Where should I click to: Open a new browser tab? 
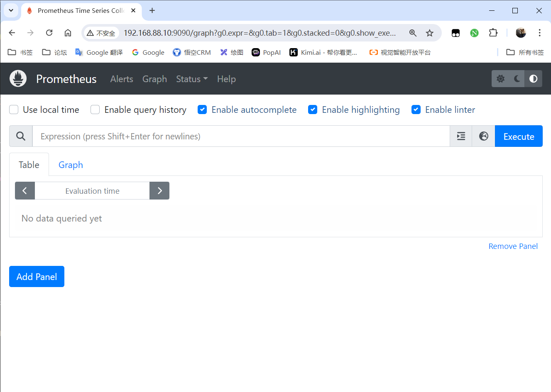(152, 10)
